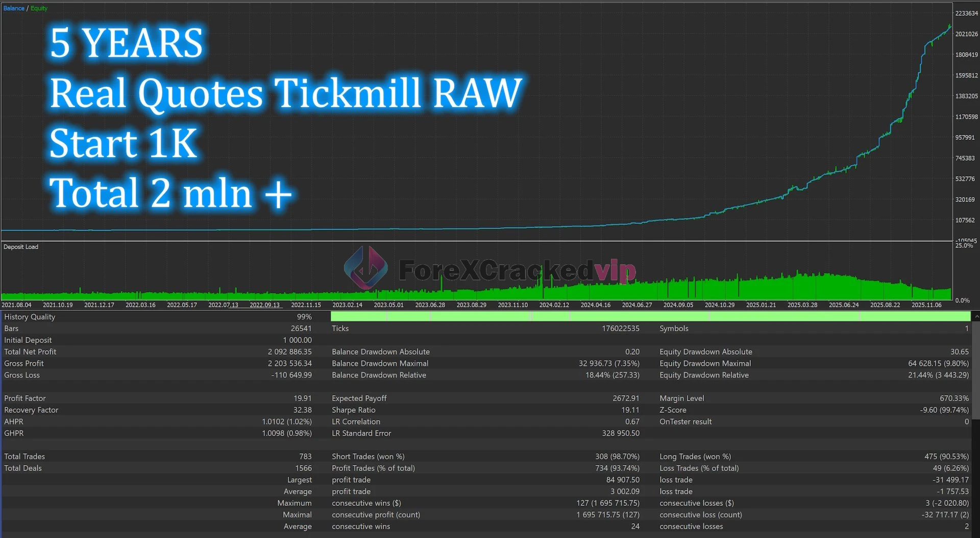Click the Sharpe Ratio label

coord(353,410)
